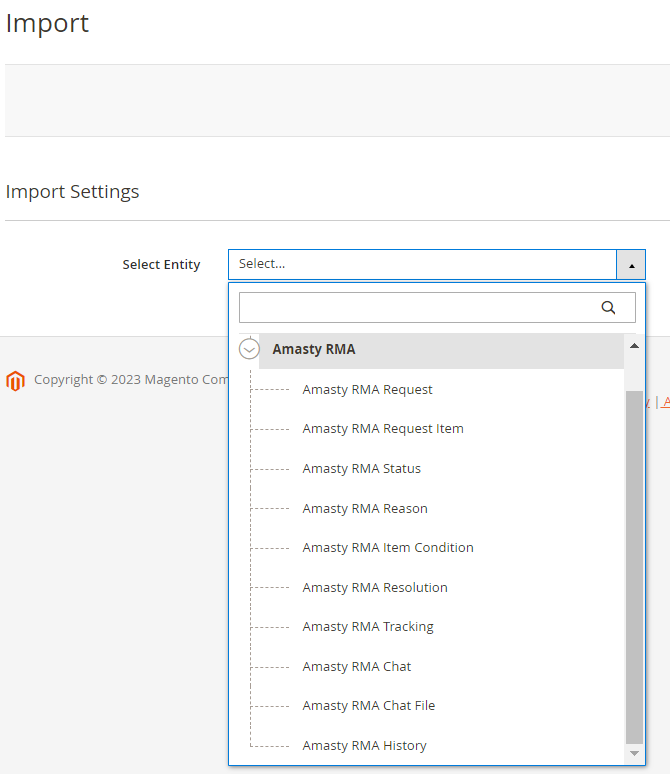The height and width of the screenshot is (774, 670).
Task: Click the Magento logo in footer
Action: click(15, 381)
